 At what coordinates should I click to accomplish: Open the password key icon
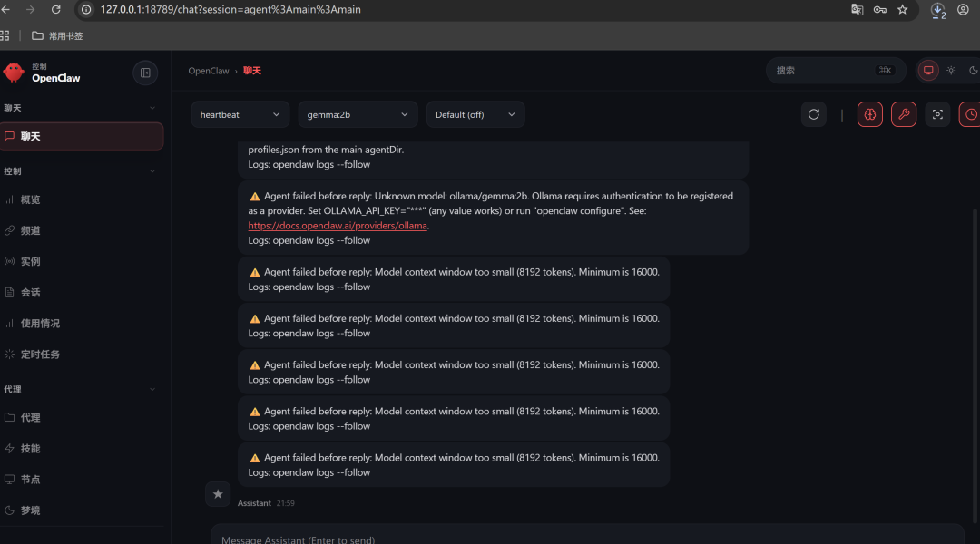880,9
